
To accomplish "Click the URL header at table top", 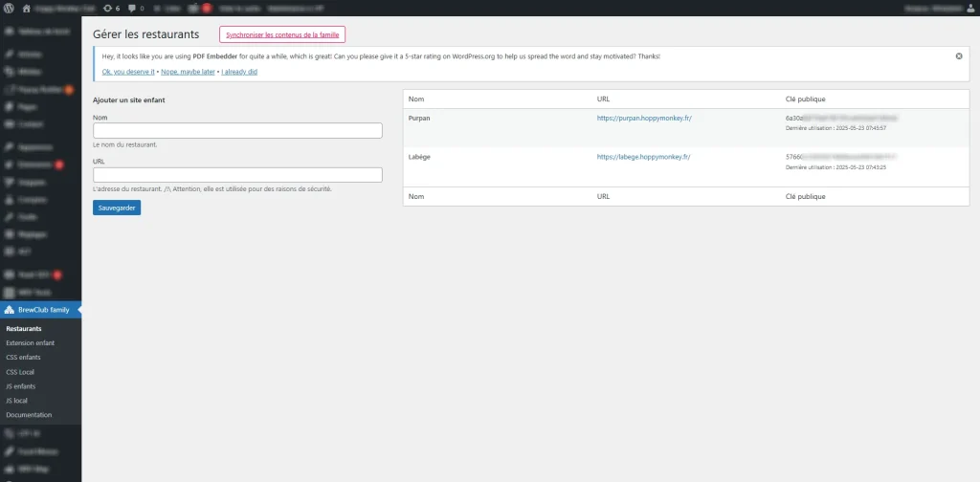I will click(x=603, y=99).
